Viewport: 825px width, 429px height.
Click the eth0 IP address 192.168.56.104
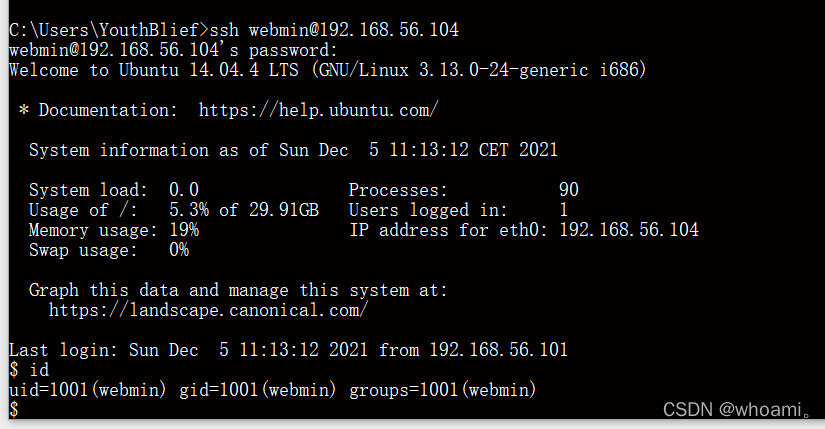629,230
